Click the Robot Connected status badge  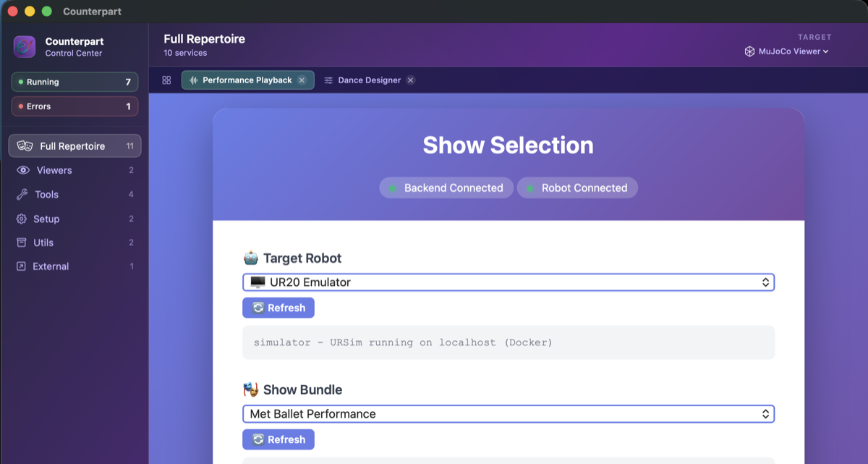[x=577, y=187]
